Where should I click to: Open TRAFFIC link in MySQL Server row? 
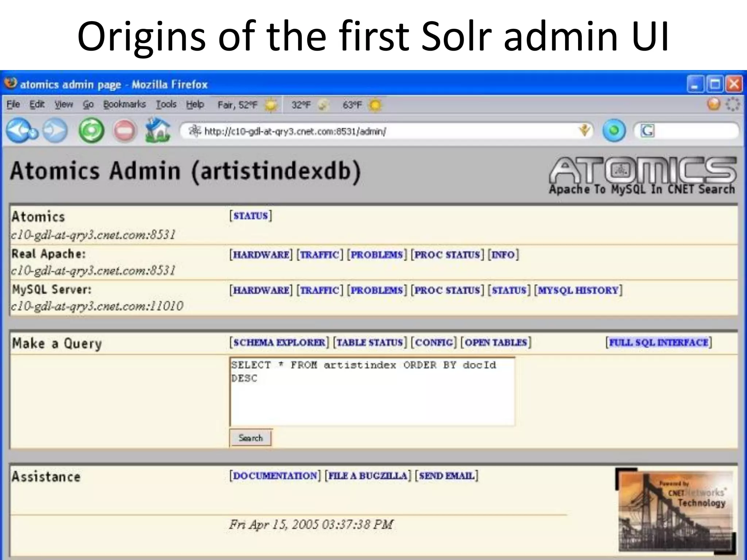(x=320, y=290)
